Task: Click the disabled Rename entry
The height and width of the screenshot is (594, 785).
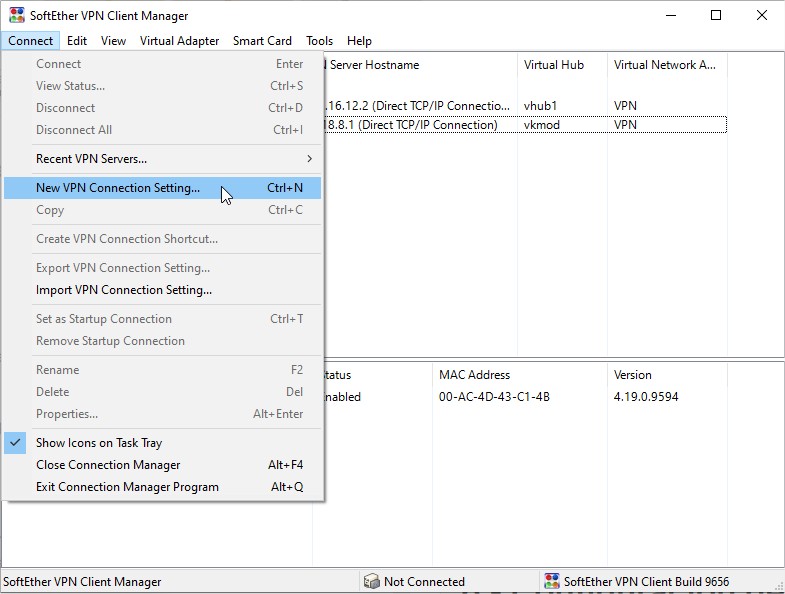Action: tap(163, 370)
